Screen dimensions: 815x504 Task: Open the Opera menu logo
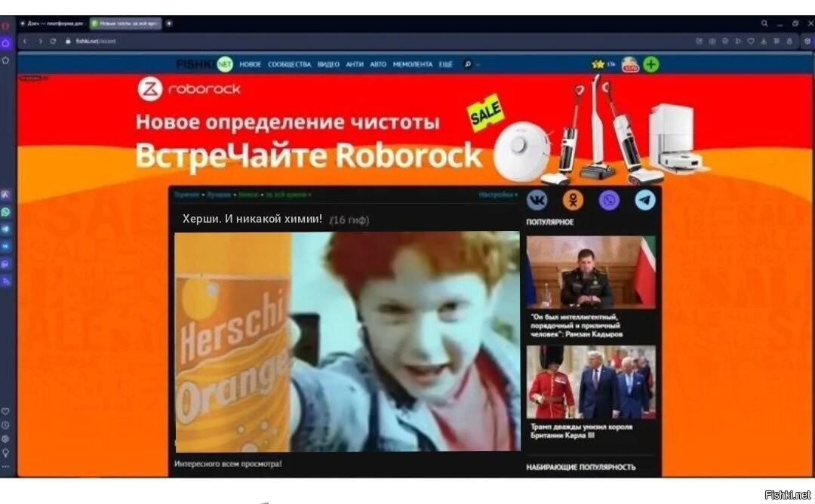pyautogui.click(x=6, y=26)
